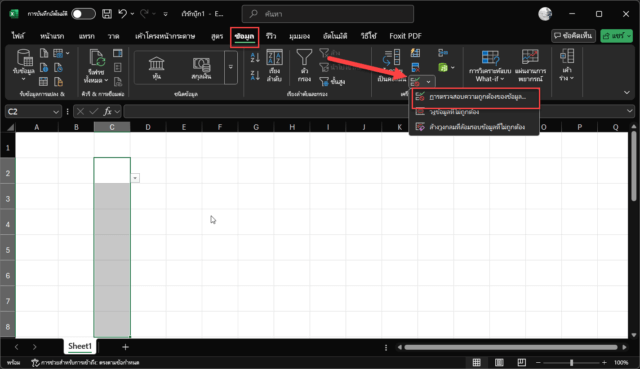
Task: Click the Advanced filter (ขั้นสูง) icon
Action: pos(332,82)
